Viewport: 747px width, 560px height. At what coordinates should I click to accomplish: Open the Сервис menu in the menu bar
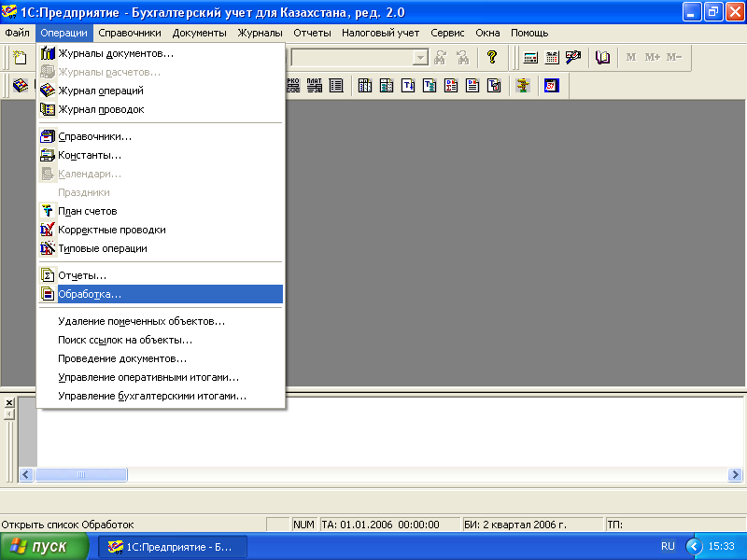(448, 33)
